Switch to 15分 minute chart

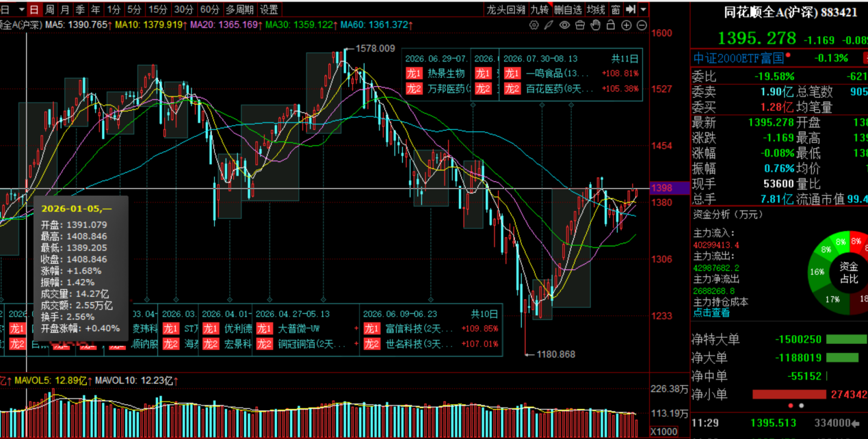pos(158,10)
